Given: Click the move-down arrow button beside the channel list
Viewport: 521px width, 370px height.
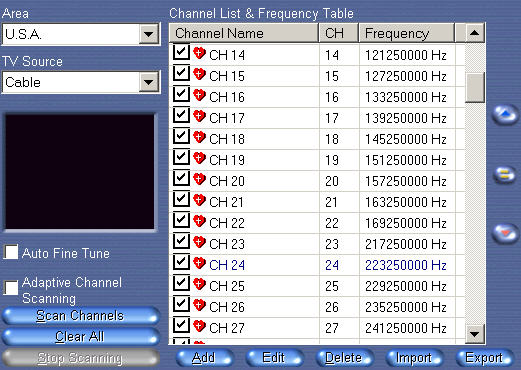Looking at the screenshot, I should pos(505,233).
